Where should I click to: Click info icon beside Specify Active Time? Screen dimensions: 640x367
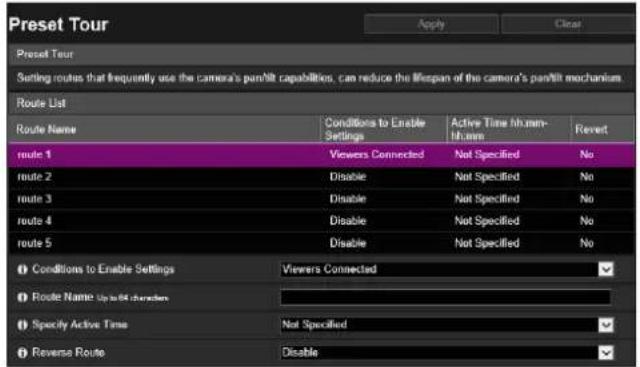pyautogui.click(x=22, y=325)
